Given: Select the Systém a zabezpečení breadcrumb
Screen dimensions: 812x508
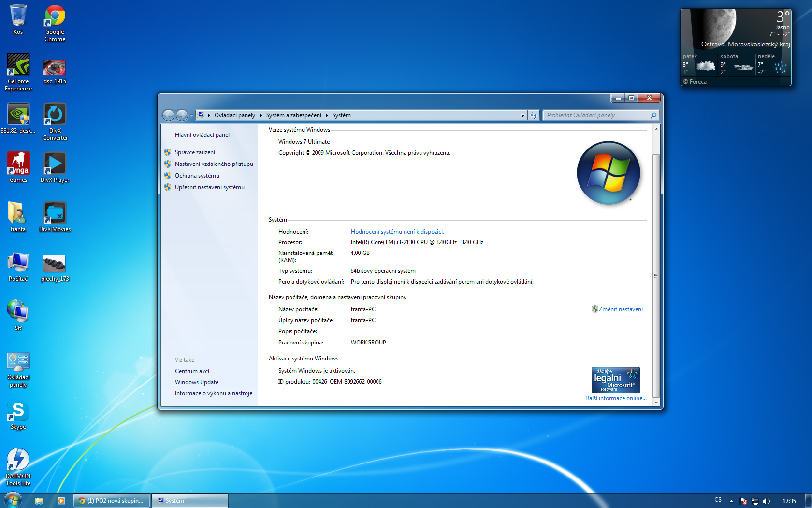Looking at the screenshot, I should coord(293,115).
